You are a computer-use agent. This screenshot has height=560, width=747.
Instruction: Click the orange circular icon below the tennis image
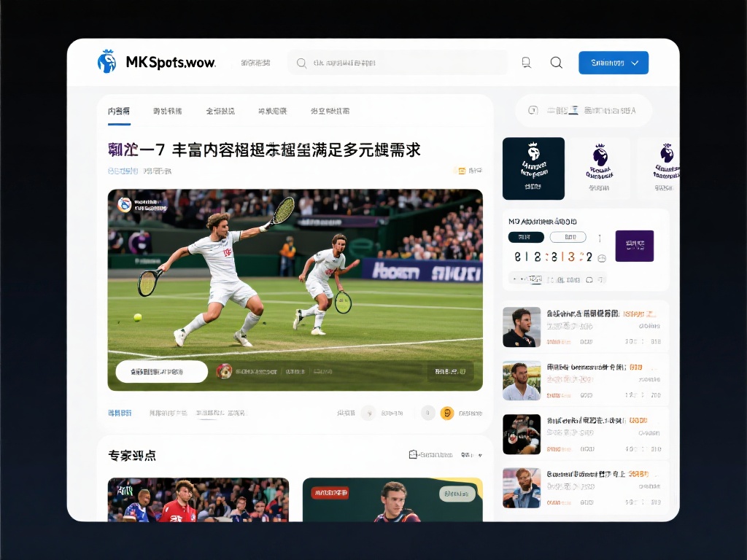pyautogui.click(x=447, y=413)
